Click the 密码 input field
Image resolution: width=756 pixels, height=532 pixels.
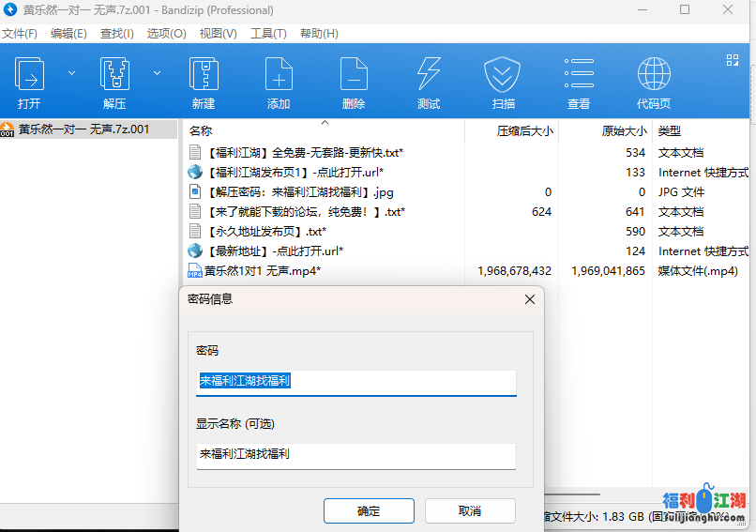click(x=355, y=382)
